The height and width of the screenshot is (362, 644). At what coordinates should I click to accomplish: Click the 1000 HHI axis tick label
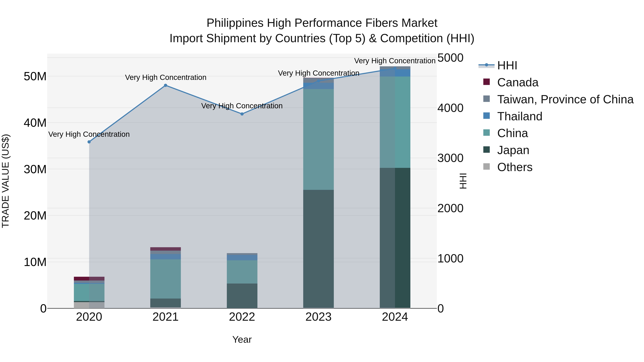point(450,258)
